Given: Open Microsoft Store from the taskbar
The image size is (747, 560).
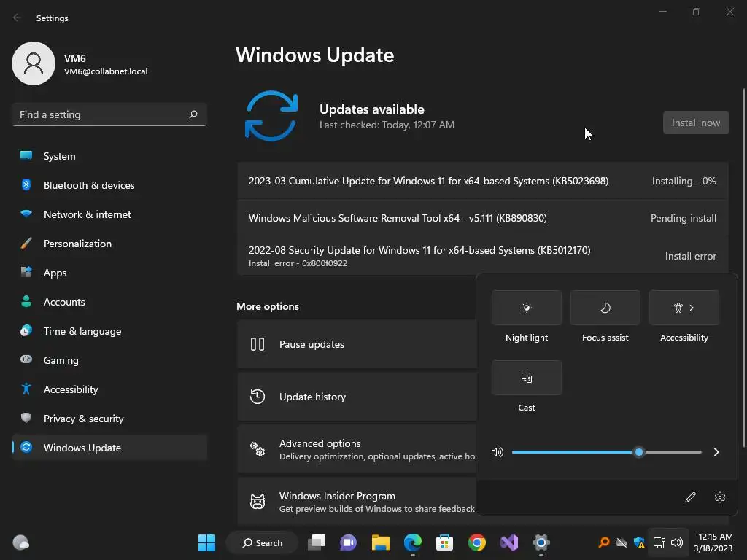Looking at the screenshot, I should click(x=444, y=542).
